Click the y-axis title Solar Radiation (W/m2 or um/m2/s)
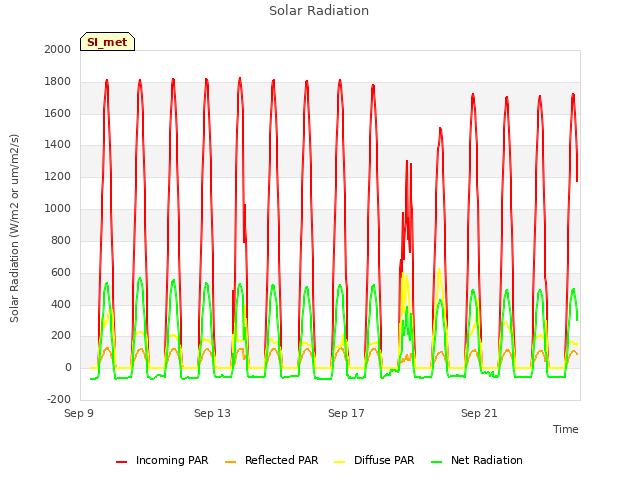This screenshot has height=480, width=640. point(14,228)
